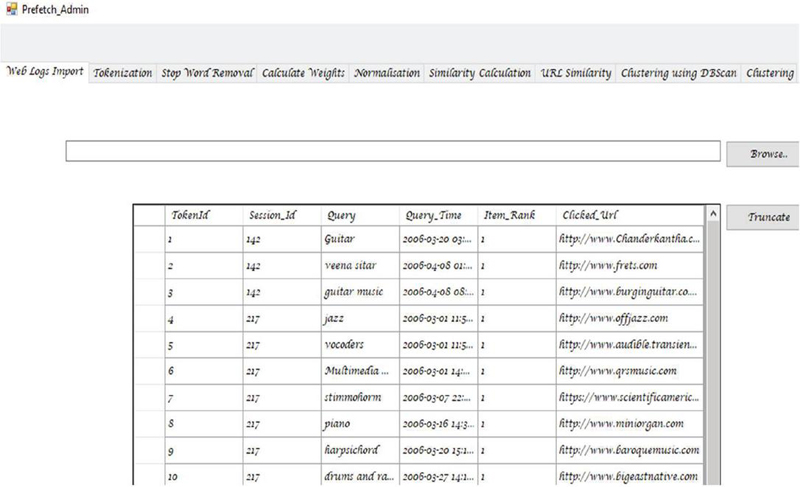
Task: Open the Tokenization tab
Action: tap(122, 73)
